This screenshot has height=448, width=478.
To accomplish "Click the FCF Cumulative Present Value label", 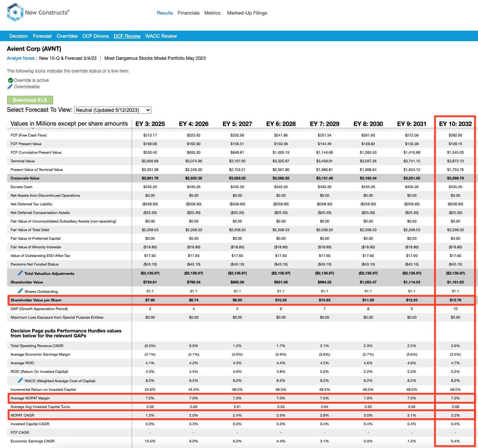I will [x=36, y=153].
